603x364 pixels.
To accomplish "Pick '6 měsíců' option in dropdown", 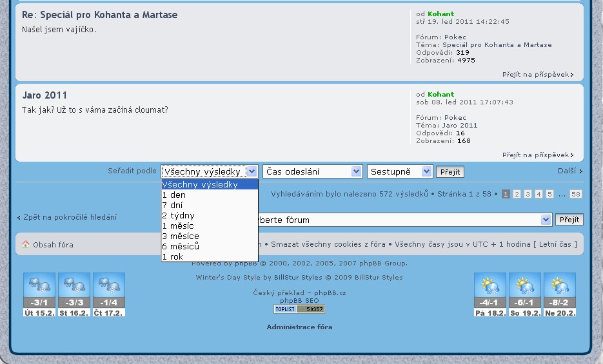I will [181, 247].
